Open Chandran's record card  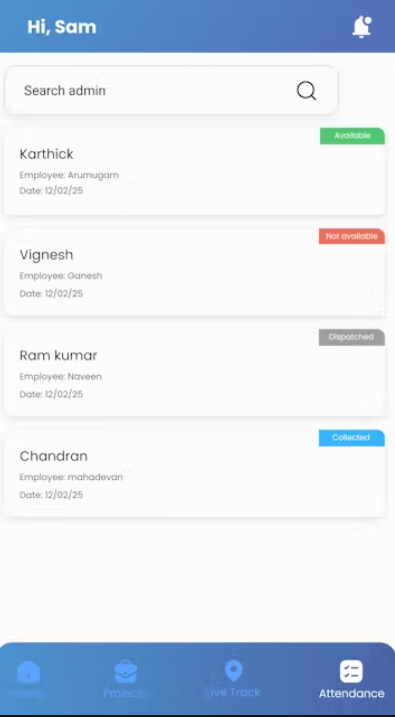point(195,473)
